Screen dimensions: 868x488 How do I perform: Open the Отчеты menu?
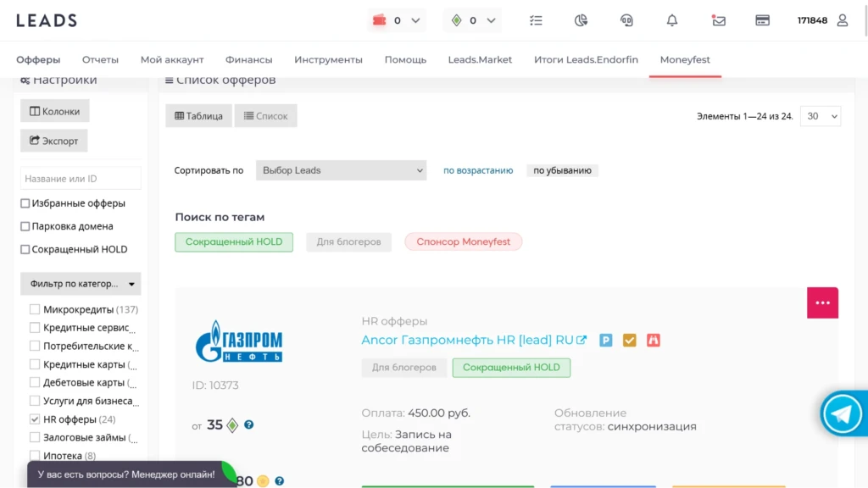pos(100,60)
